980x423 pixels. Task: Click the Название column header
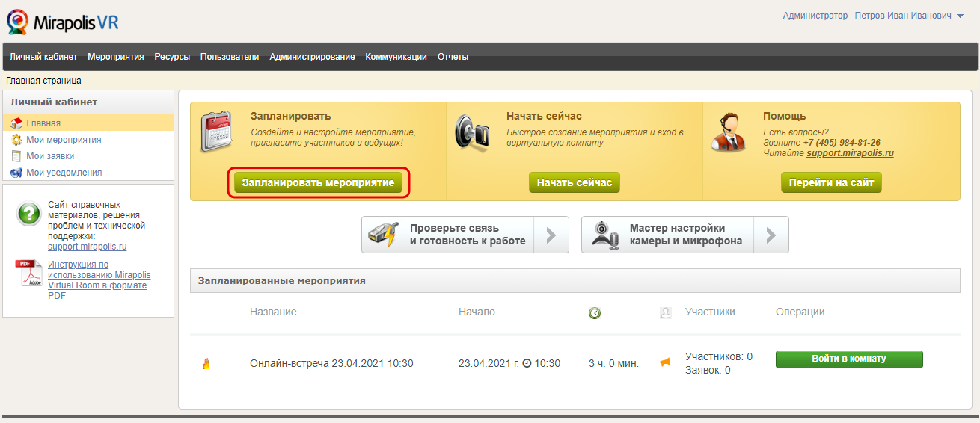click(273, 312)
